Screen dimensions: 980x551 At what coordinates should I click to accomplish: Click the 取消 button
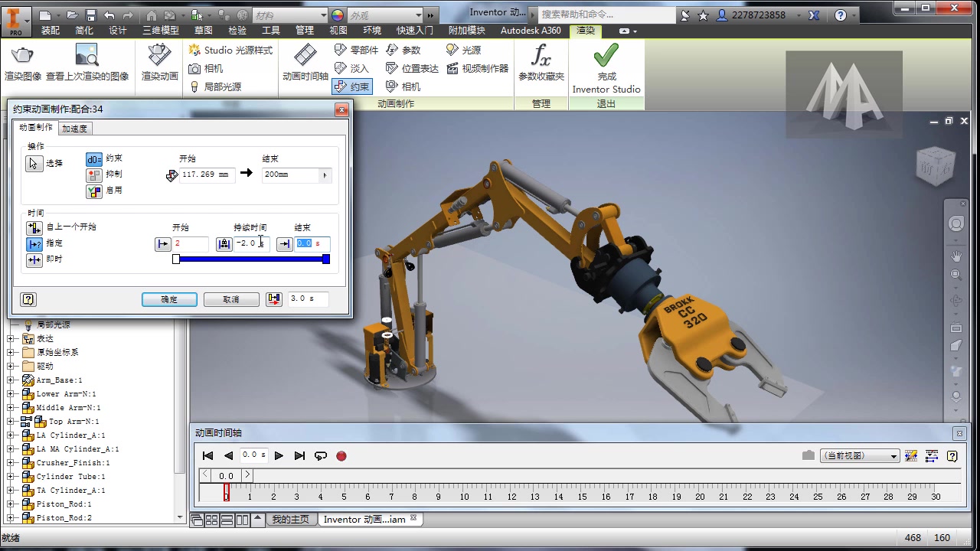click(x=231, y=299)
